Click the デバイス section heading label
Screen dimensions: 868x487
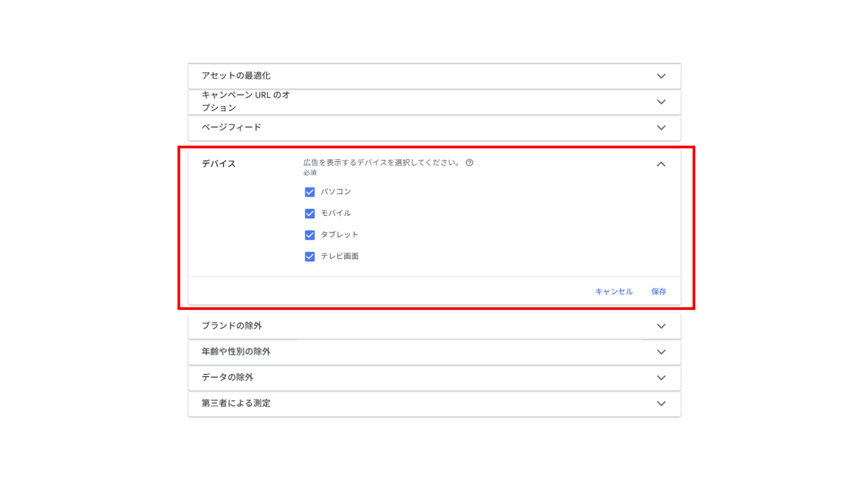tap(218, 164)
